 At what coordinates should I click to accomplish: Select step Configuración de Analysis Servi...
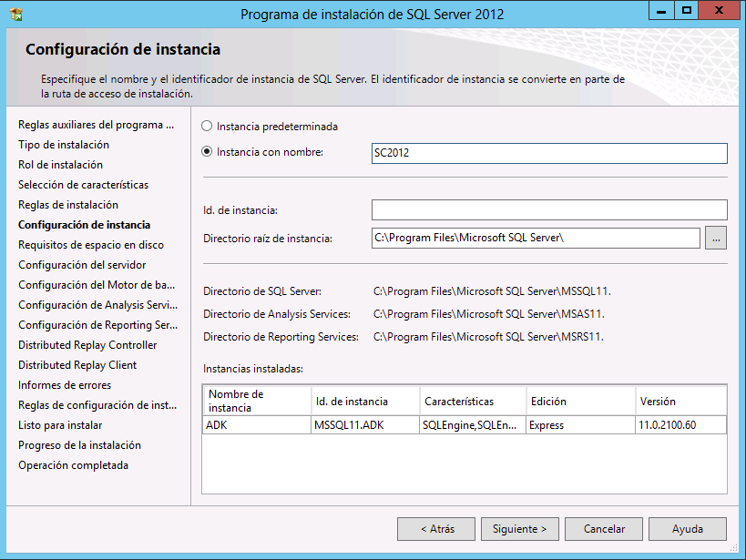pos(98,304)
